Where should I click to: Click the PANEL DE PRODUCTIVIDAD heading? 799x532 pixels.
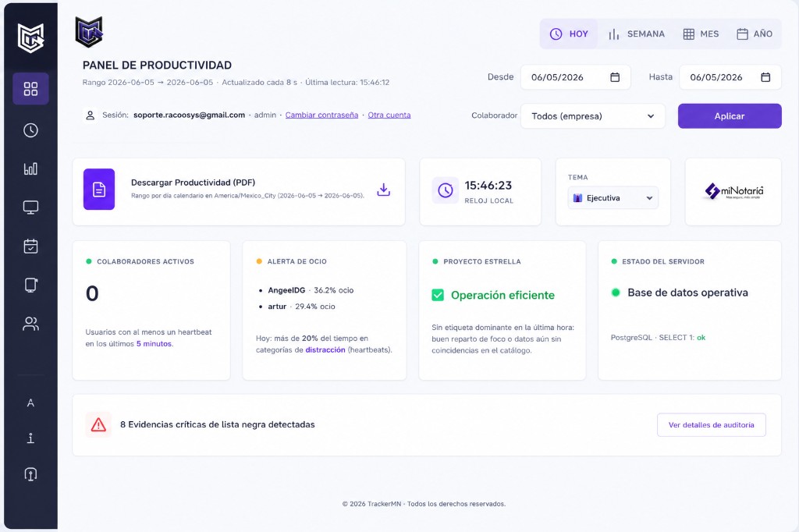click(x=157, y=66)
